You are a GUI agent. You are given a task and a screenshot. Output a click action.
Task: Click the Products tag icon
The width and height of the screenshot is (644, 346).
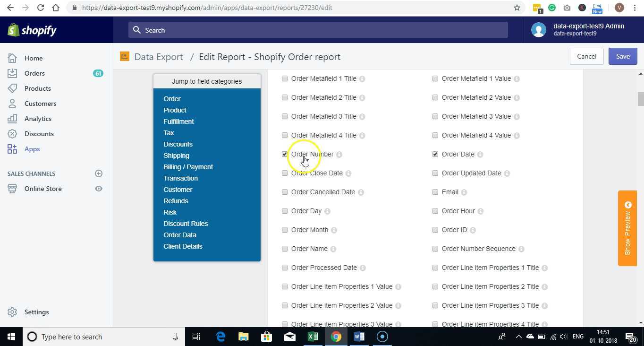click(x=12, y=88)
